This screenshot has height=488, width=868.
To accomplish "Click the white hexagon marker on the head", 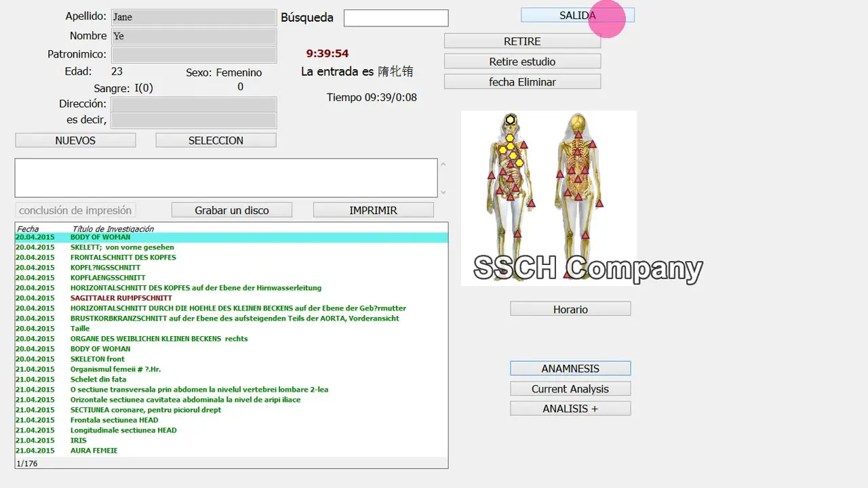I will 510,120.
